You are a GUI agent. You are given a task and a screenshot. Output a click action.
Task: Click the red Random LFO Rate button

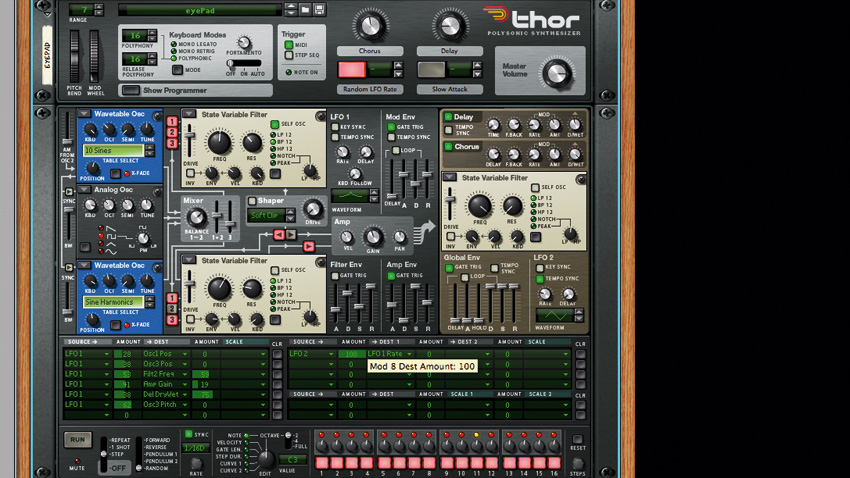(352, 70)
